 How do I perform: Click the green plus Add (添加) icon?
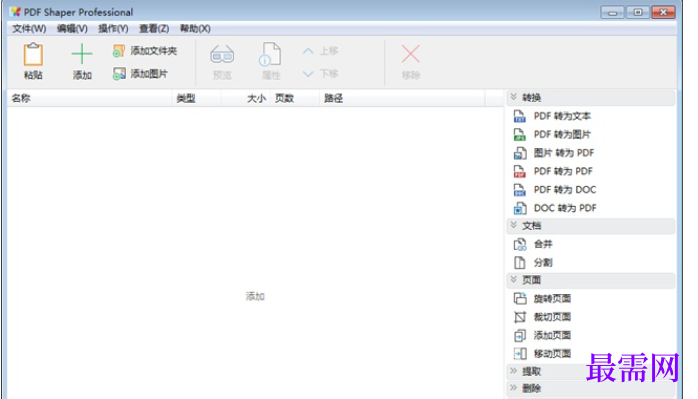click(81, 54)
